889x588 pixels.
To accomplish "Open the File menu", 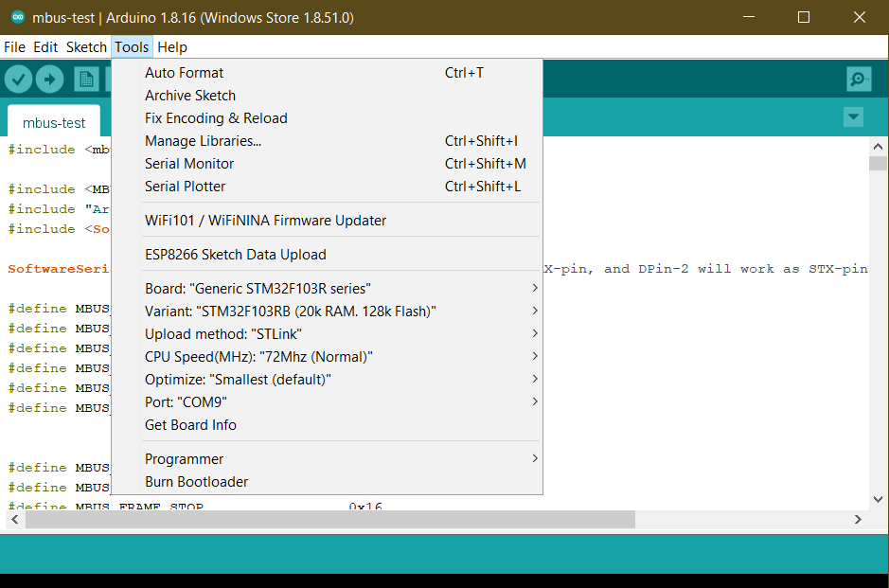I will pyautogui.click(x=15, y=47).
